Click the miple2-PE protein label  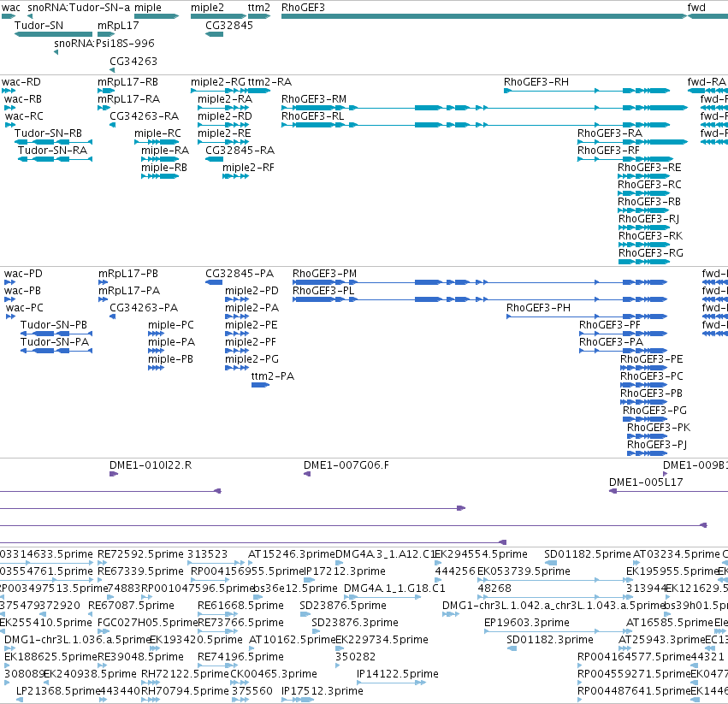click(x=252, y=324)
